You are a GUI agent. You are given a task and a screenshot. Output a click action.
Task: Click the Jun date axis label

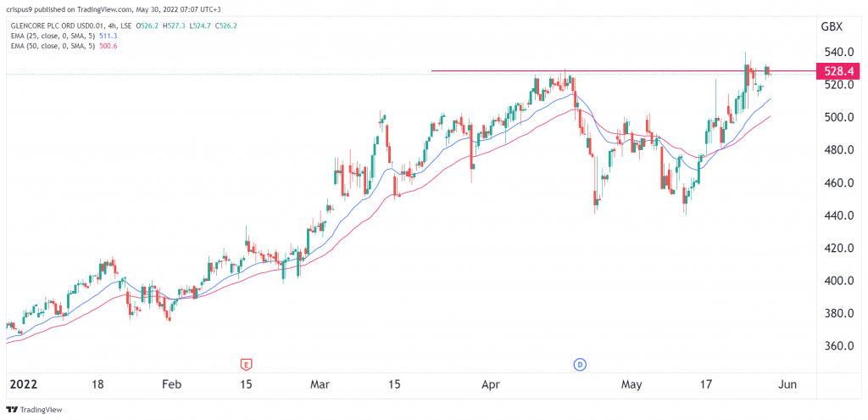(x=789, y=384)
